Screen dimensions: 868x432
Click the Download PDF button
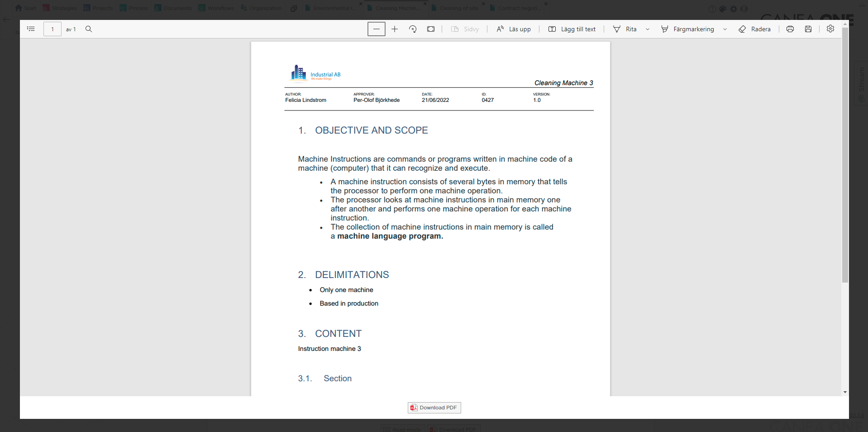434,408
